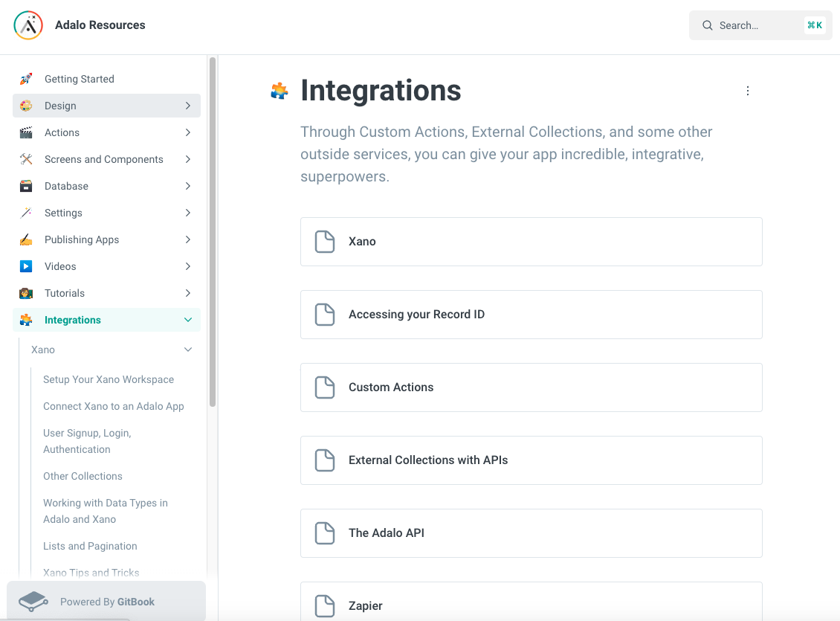
Task: Open Other Collections page
Action: tap(83, 476)
